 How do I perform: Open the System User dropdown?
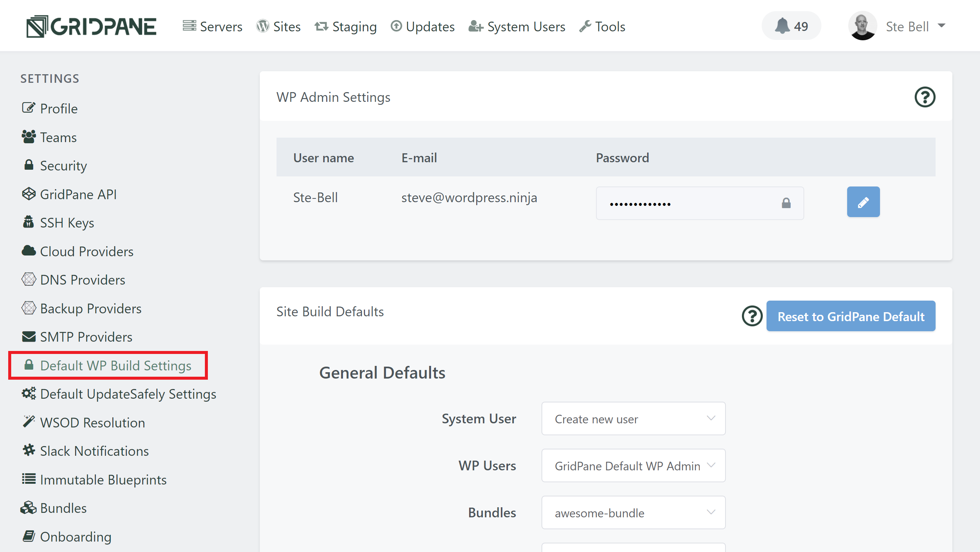633,418
